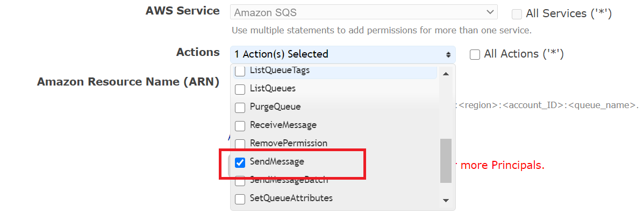The width and height of the screenshot is (644, 220).
Task: Enable the SetQueueAttributes checkbox
Action: (240, 198)
